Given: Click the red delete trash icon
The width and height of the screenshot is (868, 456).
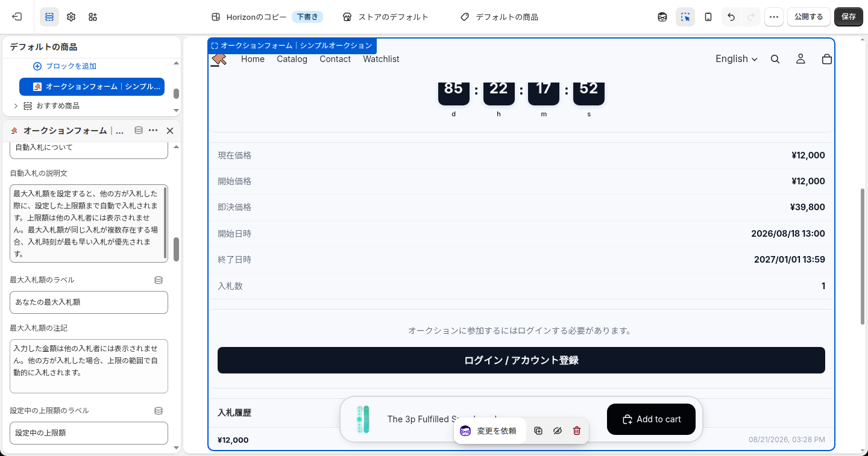Looking at the screenshot, I should 577,431.
